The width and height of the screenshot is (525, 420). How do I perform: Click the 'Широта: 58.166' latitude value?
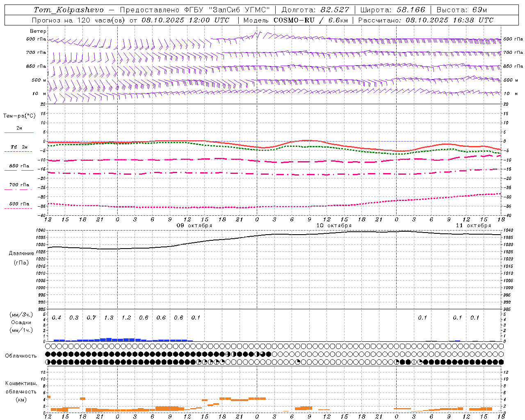pos(393,10)
